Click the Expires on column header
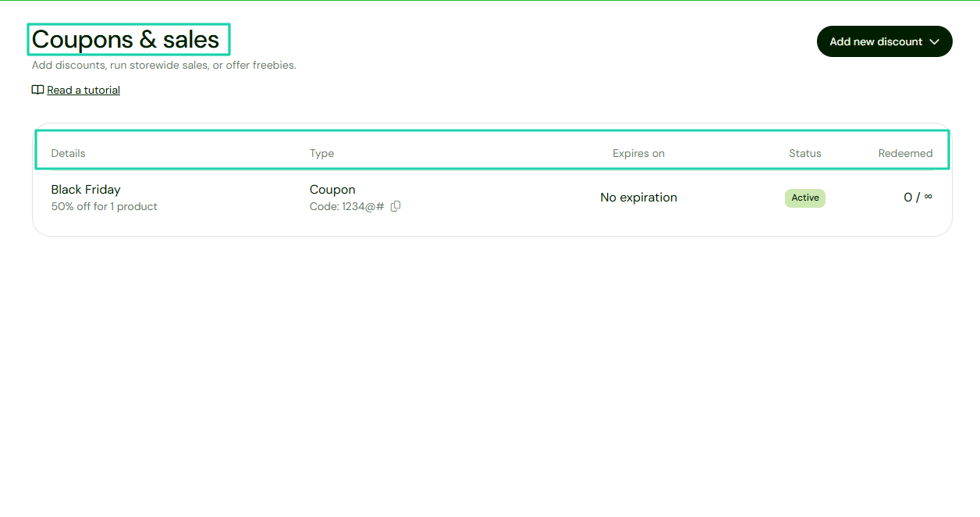The height and width of the screenshot is (517, 980). point(639,153)
